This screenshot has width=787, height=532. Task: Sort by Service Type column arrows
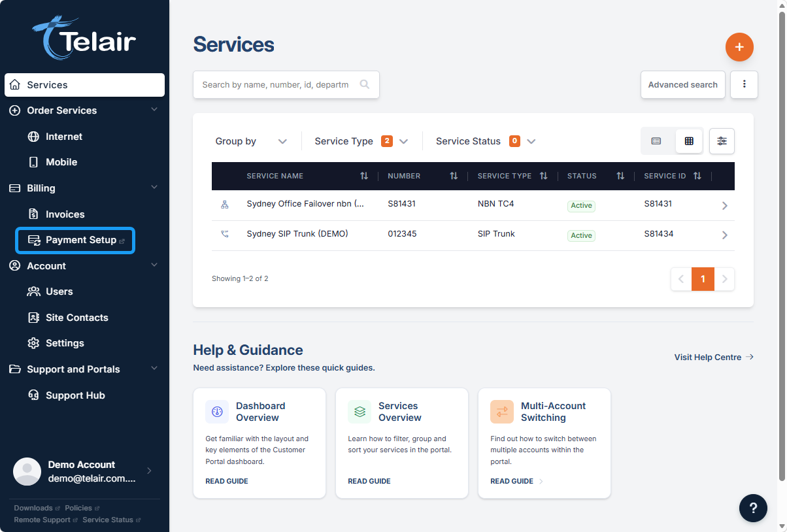[x=543, y=176]
